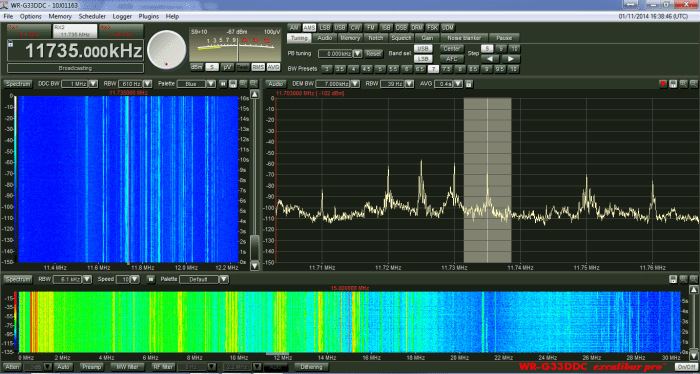Viewport: 700px width, 374px height.
Task: Expand the RBW 610 Hz dropdown
Action: pyautogui.click(x=148, y=84)
